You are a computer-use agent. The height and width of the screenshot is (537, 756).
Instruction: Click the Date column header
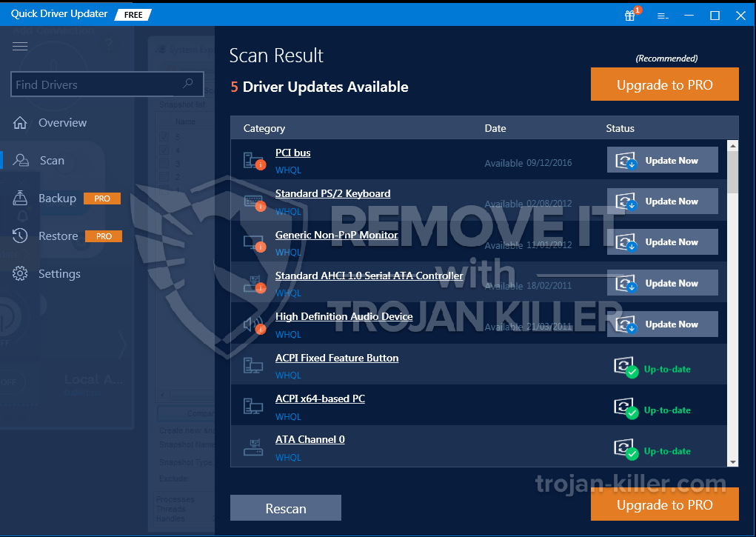pos(495,128)
